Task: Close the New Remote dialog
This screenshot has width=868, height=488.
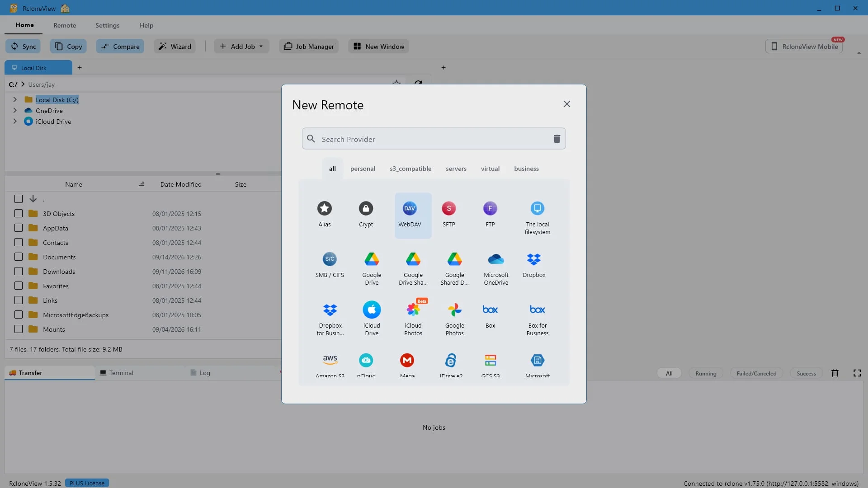Action: tap(566, 104)
